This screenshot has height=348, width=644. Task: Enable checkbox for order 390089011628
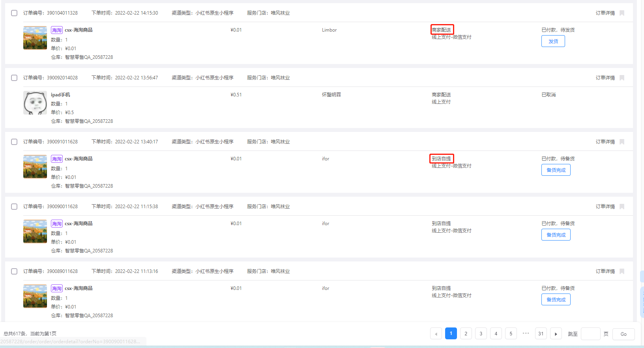[x=14, y=271]
